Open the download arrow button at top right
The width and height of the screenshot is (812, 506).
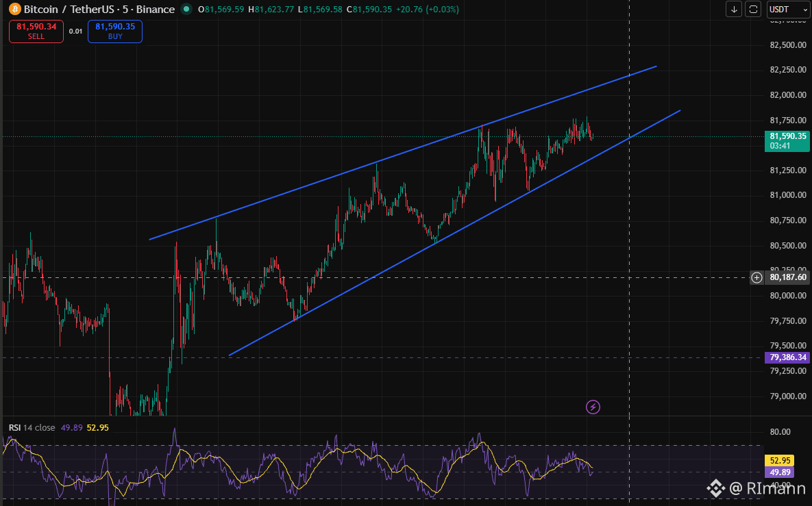click(734, 10)
